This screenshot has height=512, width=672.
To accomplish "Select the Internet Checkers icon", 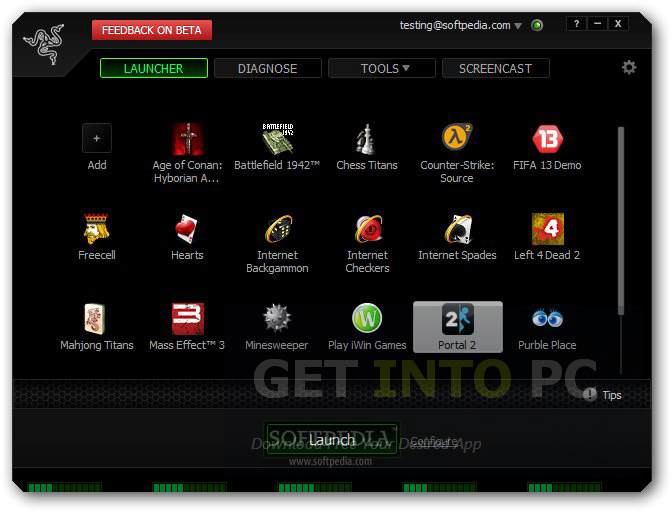I will click(368, 229).
